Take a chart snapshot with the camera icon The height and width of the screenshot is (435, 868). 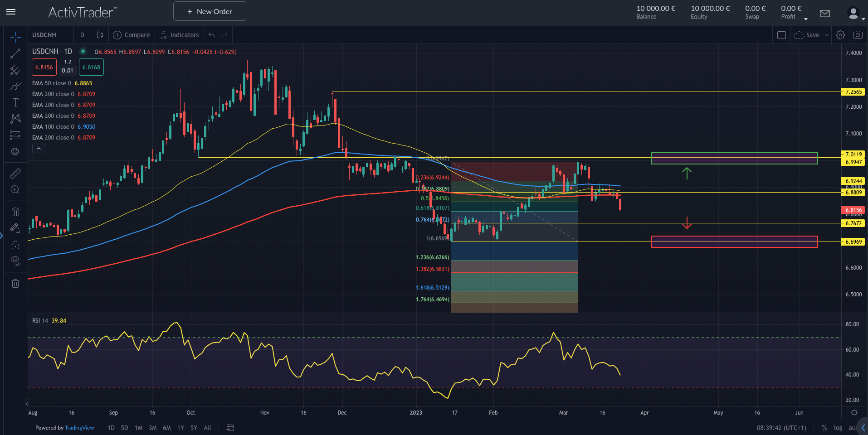tap(858, 34)
